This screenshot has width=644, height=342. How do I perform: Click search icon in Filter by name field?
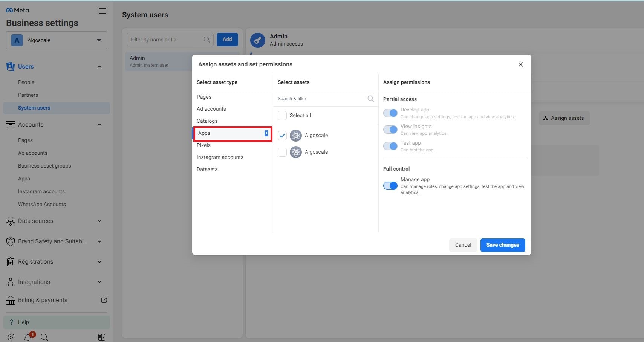coord(207,40)
